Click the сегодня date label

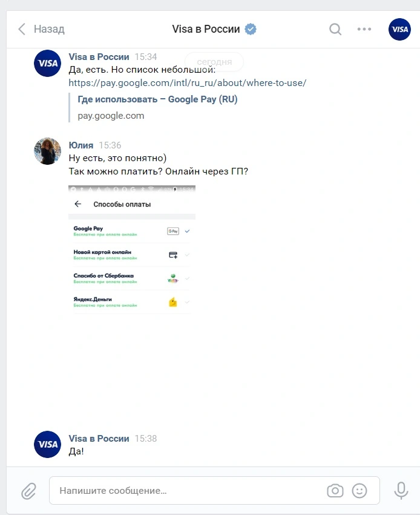point(214,62)
